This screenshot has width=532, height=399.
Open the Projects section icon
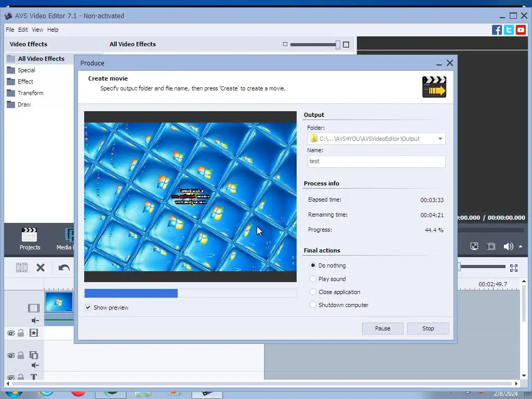click(x=29, y=235)
